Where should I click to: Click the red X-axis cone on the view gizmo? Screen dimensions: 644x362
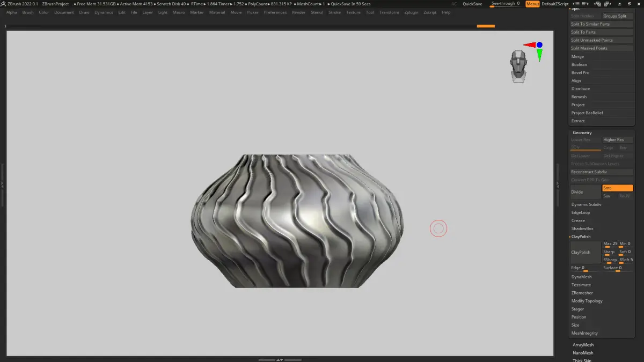pos(529,45)
